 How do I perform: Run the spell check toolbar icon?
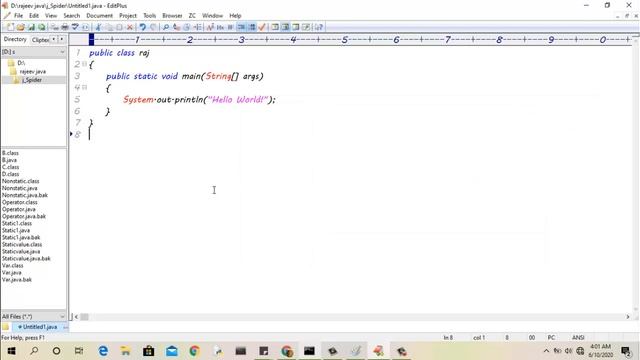[x=75, y=27]
